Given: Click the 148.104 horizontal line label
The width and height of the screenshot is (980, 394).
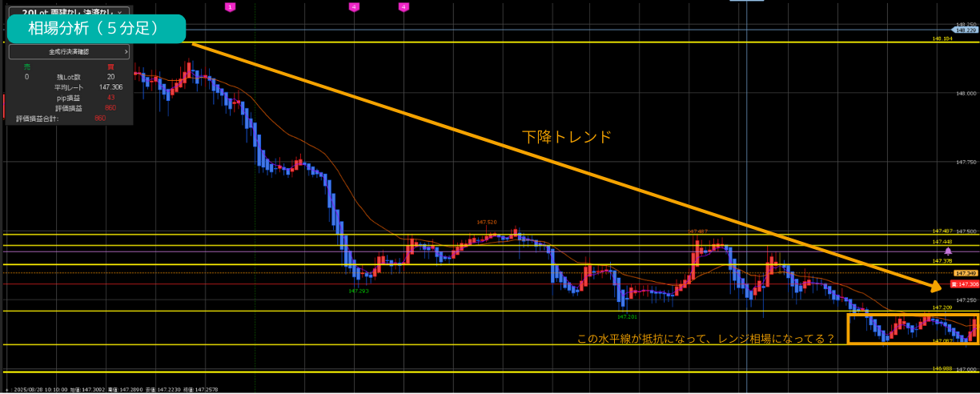Looking at the screenshot, I should point(942,38).
